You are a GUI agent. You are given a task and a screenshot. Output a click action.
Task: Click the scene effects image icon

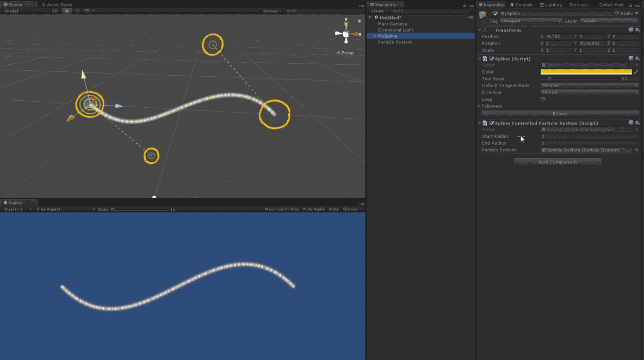(87, 11)
